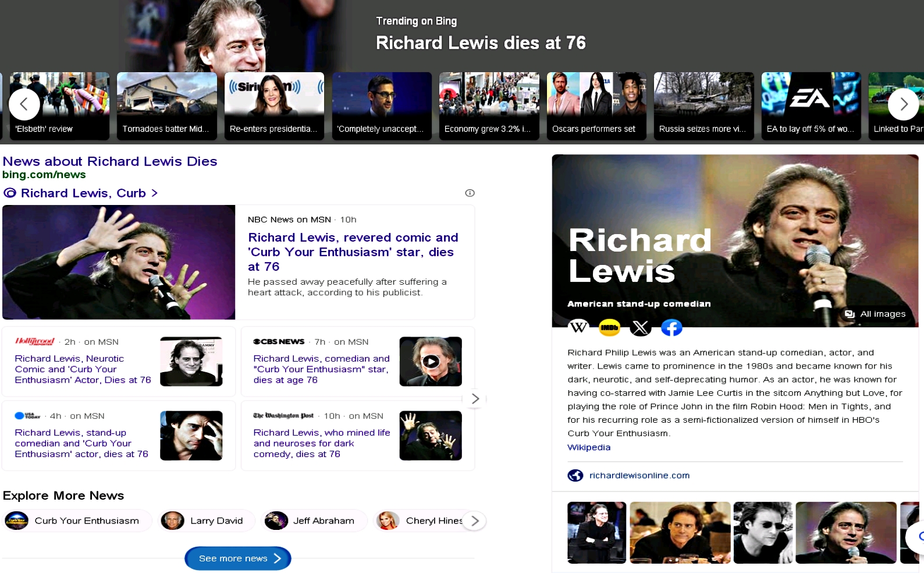The height and width of the screenshot is (573, 924).
Task: Open the large NBC News article photo
Action: (119, 262)
